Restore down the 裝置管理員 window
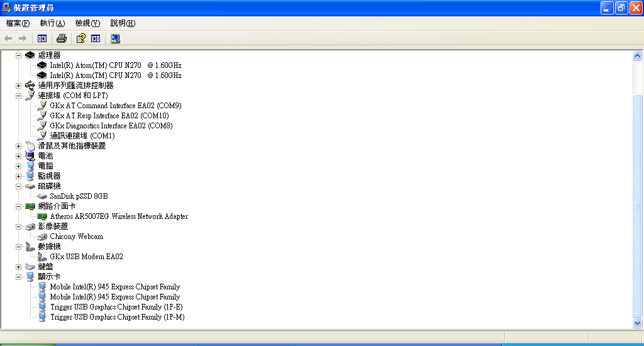Screen dimensions: 644x346 [x=621, y=8]
